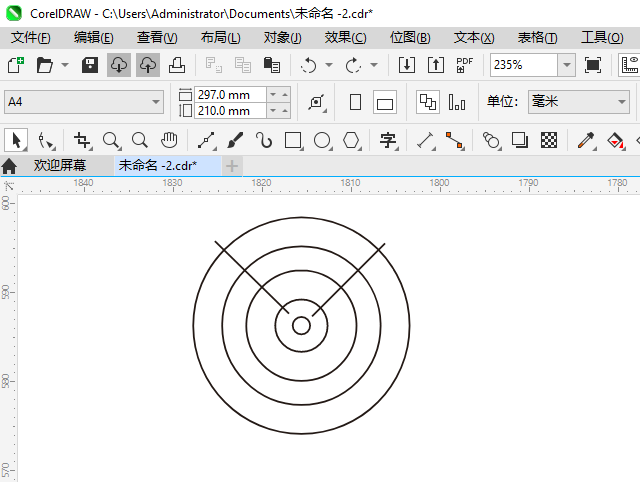
Task: Click the plus button to add document
Action: click(x=232, y=165)
